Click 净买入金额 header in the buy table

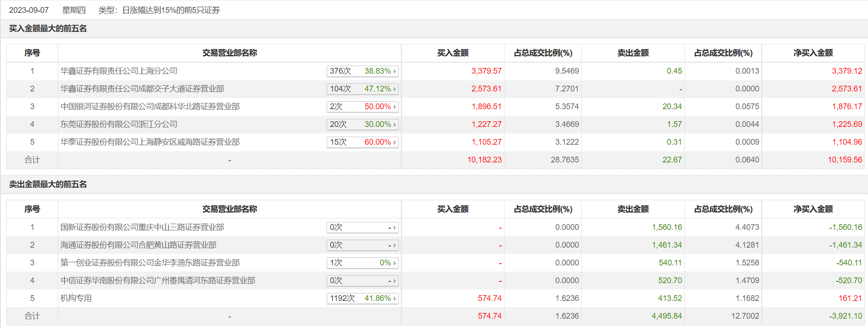coord(813,53)
